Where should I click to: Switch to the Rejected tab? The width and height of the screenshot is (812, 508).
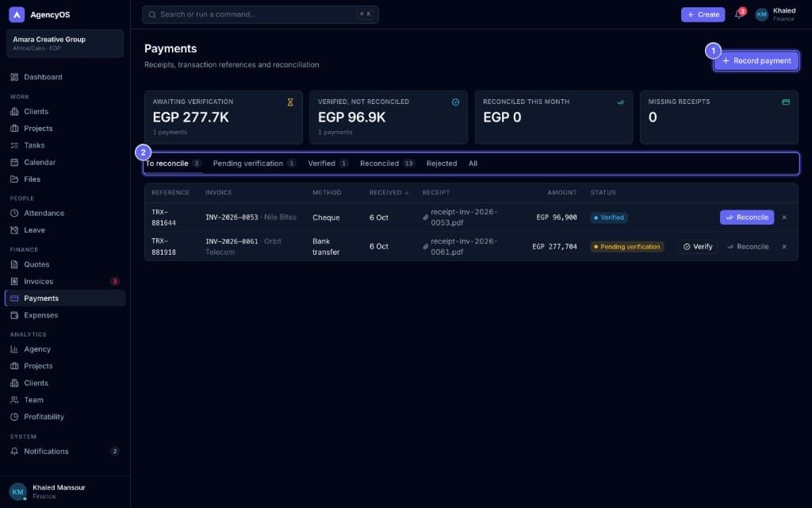click(x=442, y=164)
